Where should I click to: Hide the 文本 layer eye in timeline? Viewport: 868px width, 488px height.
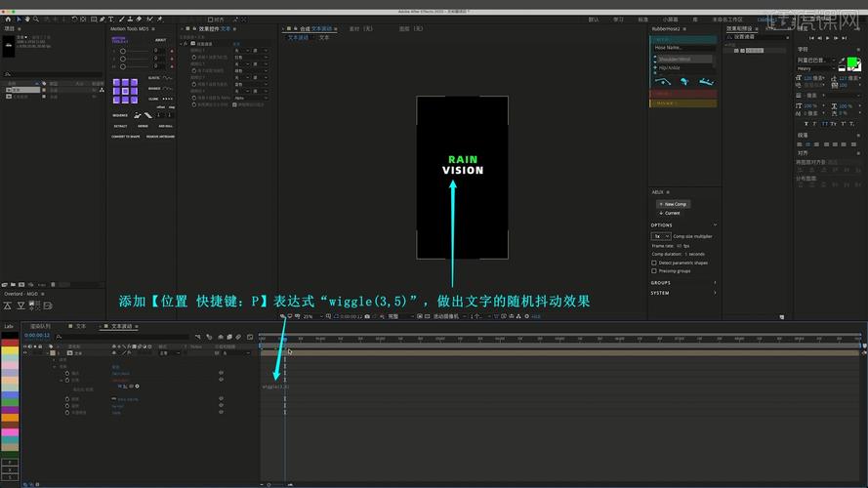[25, 352]
